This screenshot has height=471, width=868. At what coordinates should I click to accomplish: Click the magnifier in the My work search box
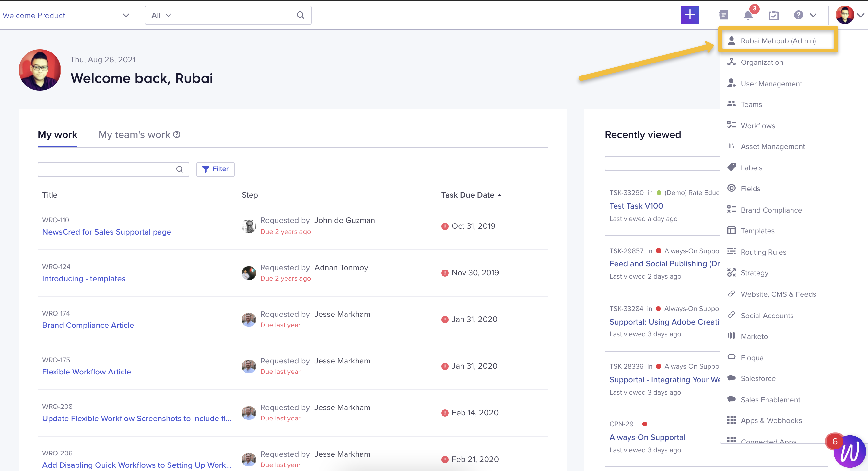coord(179,169)
